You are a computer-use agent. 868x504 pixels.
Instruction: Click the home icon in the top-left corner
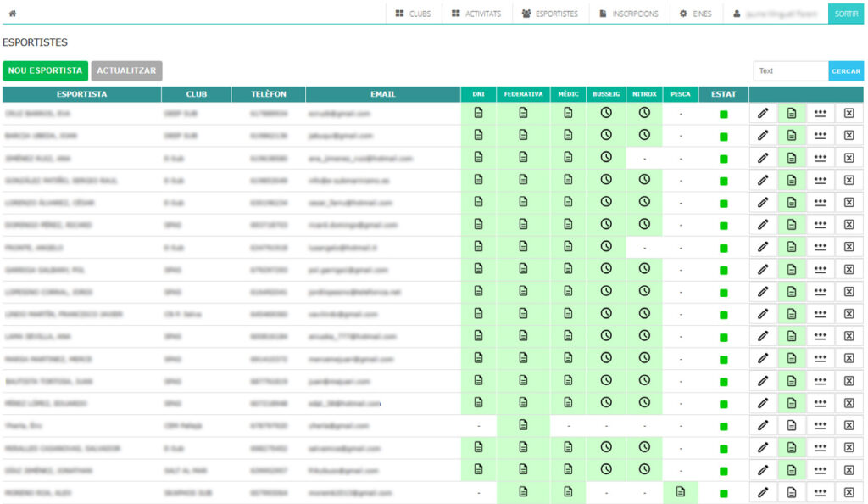[12, 14]
